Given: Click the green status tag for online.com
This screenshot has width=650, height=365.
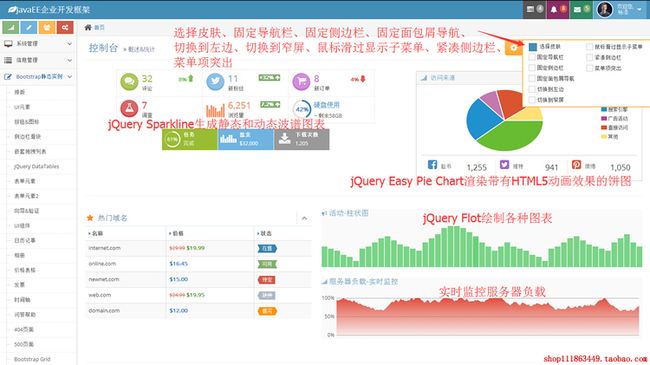Looking at the screenshot, I should point(267,264).
